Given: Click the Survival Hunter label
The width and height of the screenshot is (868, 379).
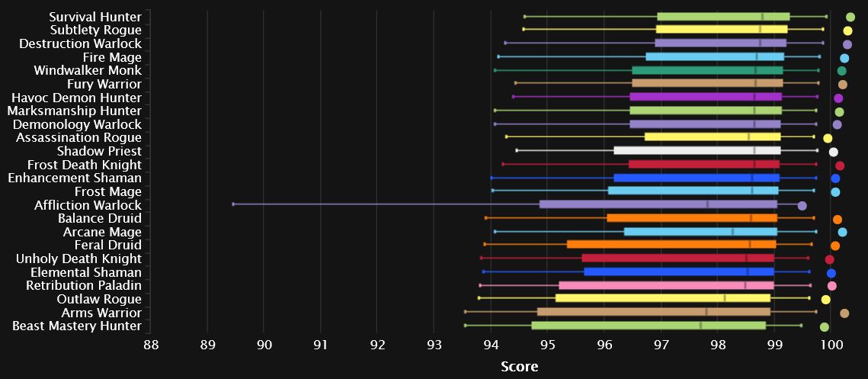Looking at the screenshot, I should (95, 17).
